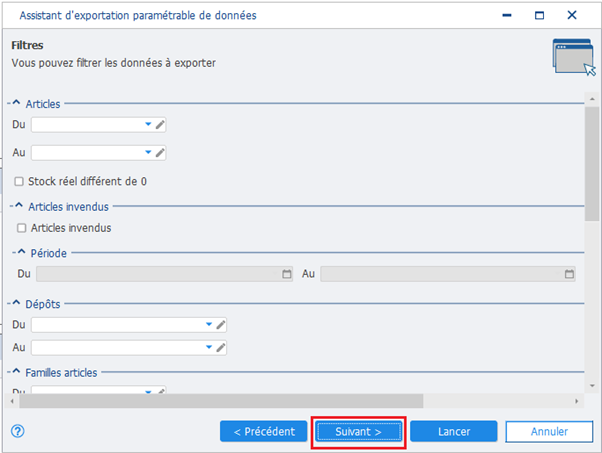The width and height of the screenshot is (602, 453).
Task: Collapse the Articles section
Action: (16, 103)
